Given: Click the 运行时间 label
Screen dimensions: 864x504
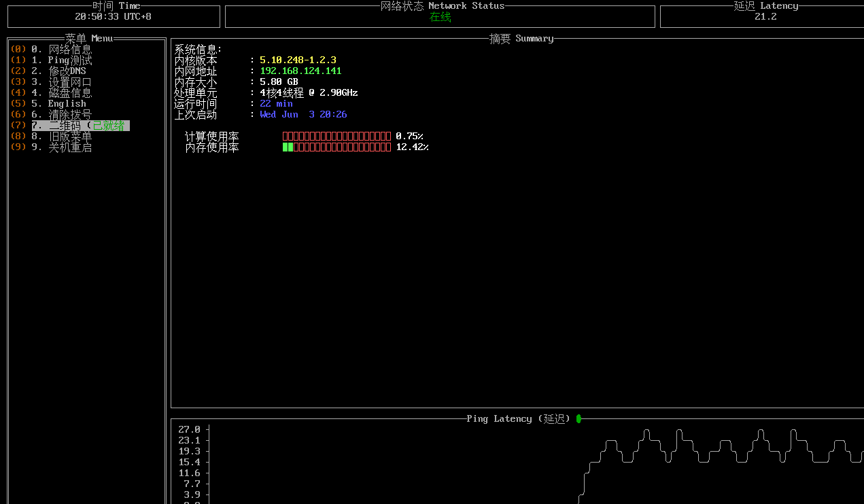Looking at the screenshot, I should tap(196, 103).
